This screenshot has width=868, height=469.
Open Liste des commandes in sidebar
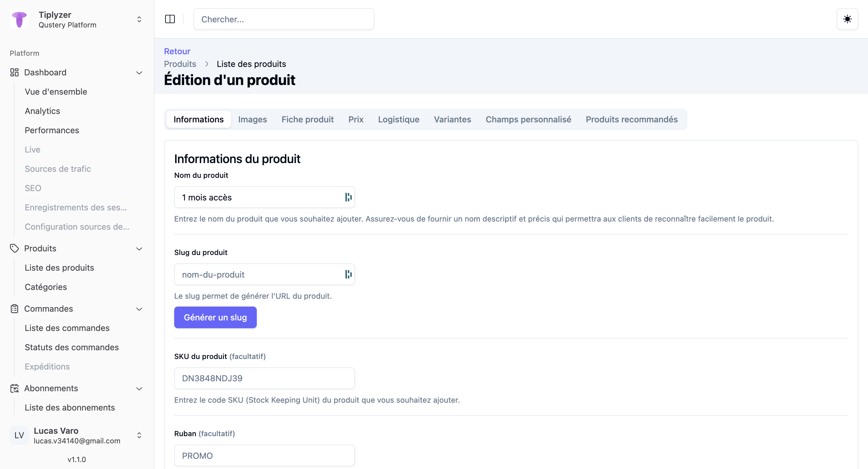pyautogui.click(x=67, y=328)
